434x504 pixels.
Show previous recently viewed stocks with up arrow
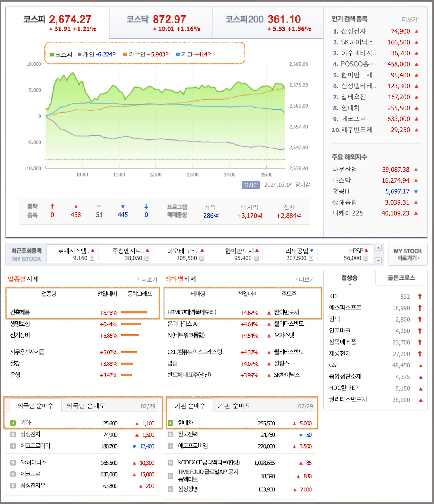pyautogui.click(x=378, y=248)
